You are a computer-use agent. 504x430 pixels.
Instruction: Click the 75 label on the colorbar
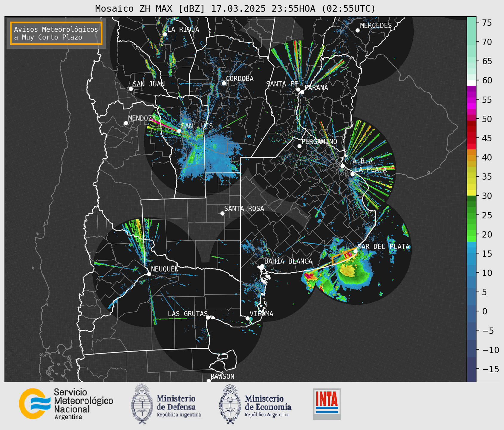click(x=487, y=23)
